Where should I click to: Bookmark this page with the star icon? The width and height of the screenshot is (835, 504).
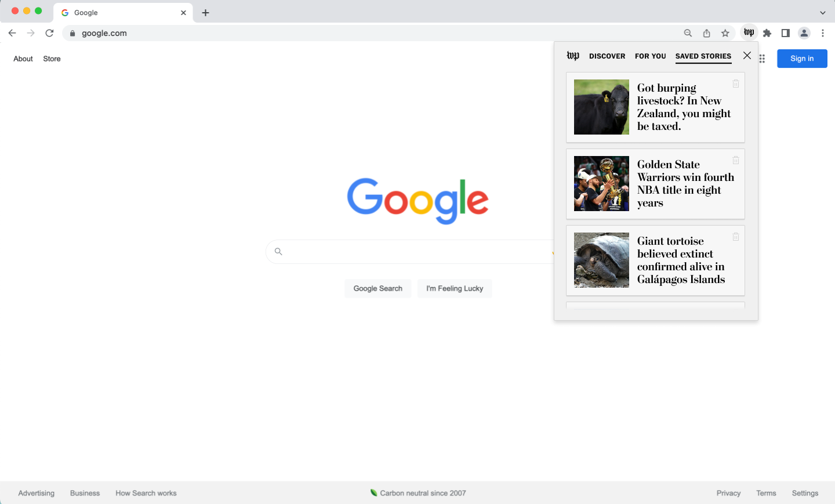[725, 33]
